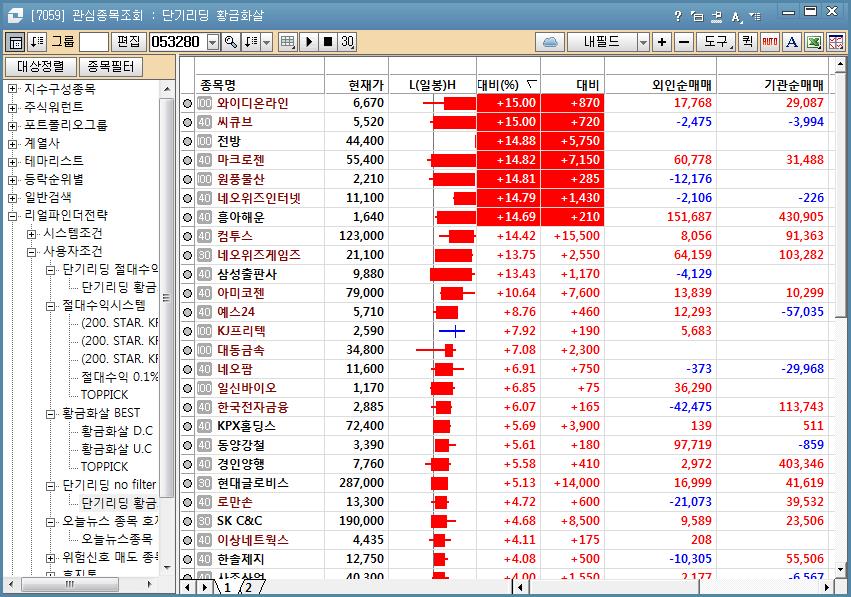This screenshot has width=851, height=597.
Task: Toggle the tree panel view icon
Action: 16,42
